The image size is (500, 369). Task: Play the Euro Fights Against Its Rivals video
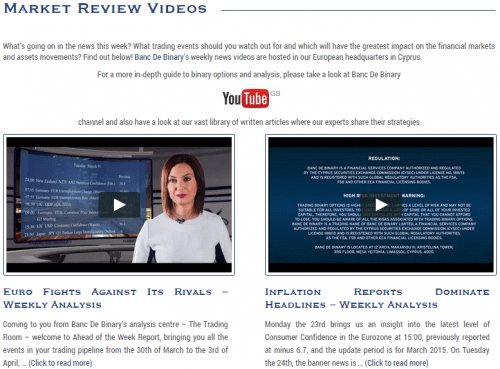click(x=119, y=205)
